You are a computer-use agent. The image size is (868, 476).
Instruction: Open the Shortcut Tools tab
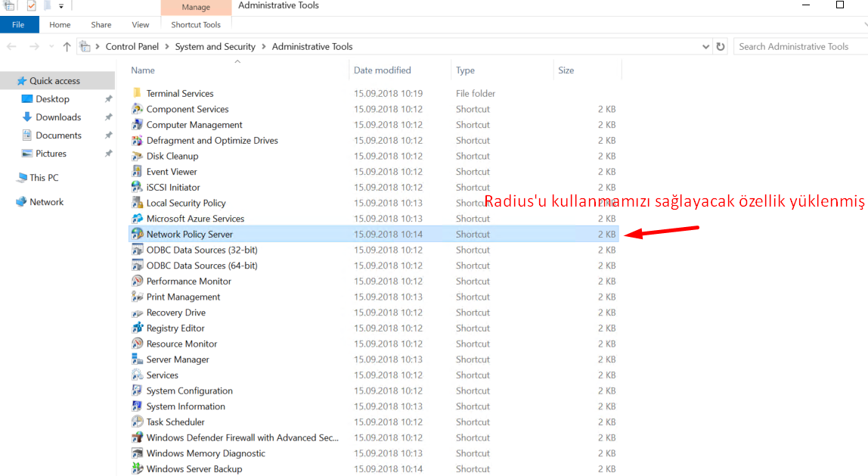(196, 25)
